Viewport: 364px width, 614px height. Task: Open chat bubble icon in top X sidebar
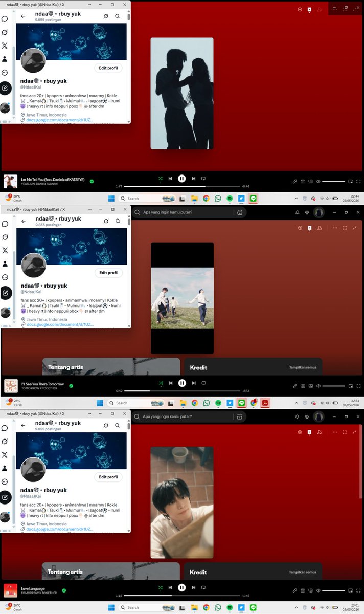pyautogui.click(x=5, y=19)
